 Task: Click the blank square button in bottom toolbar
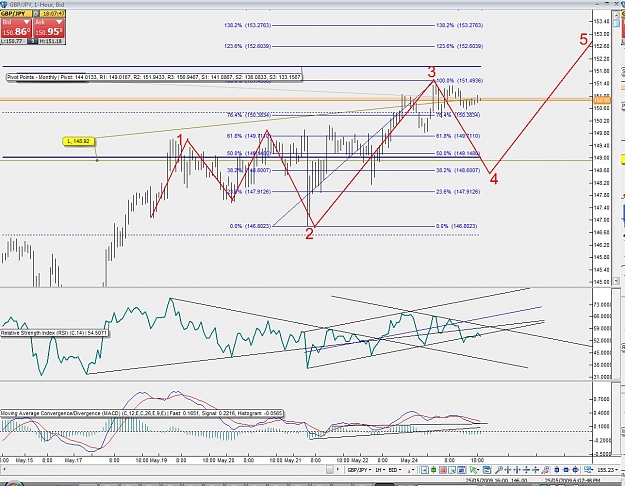coord(330,470)
